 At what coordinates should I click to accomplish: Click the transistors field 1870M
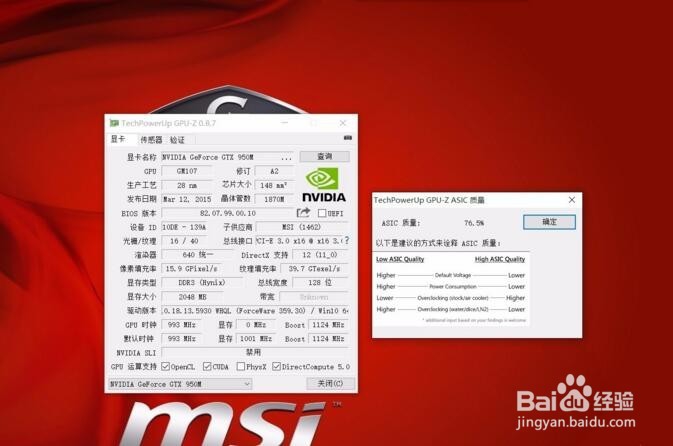(274, 199)
